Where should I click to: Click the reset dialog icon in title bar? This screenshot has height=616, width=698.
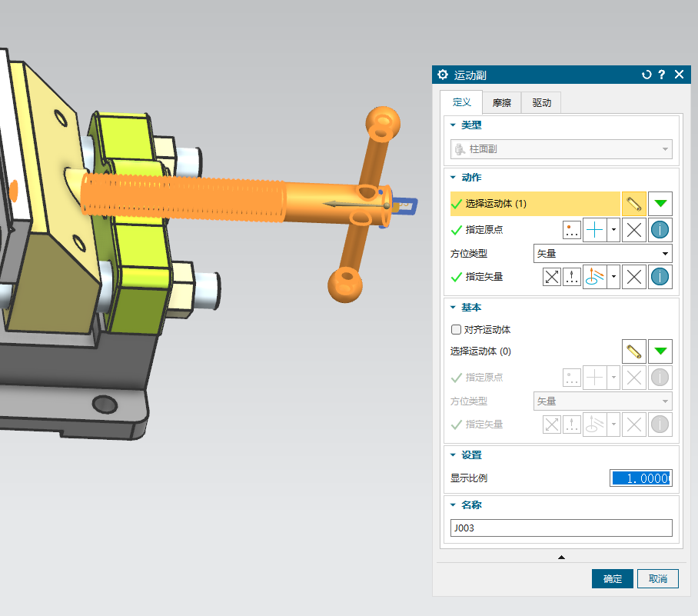[x=646, y=75]
